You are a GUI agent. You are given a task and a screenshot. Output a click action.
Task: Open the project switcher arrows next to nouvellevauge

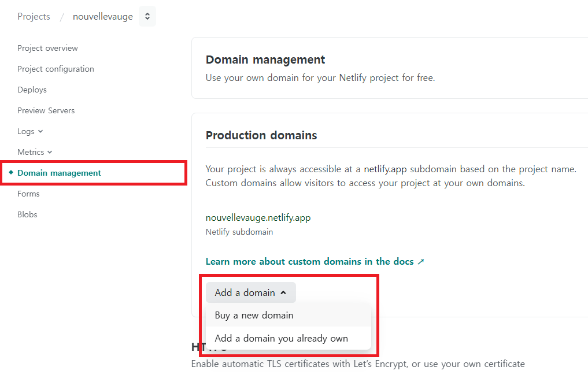click(147, 17)
